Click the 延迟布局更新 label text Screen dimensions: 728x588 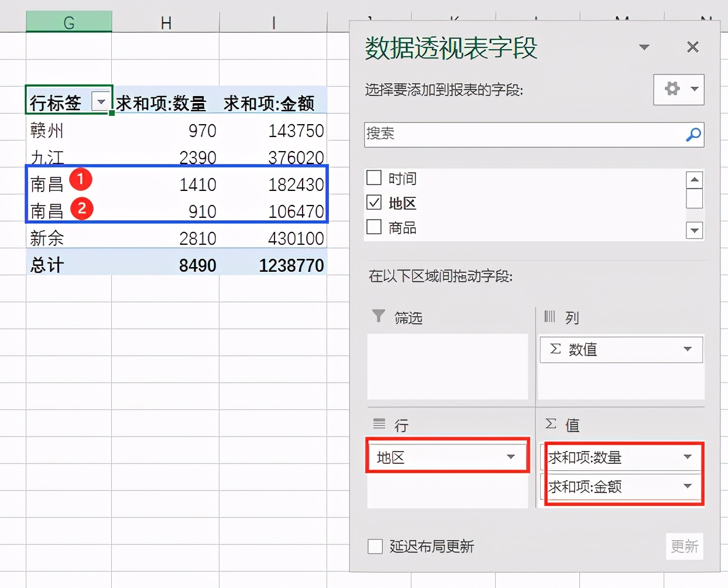coord(432,546)
